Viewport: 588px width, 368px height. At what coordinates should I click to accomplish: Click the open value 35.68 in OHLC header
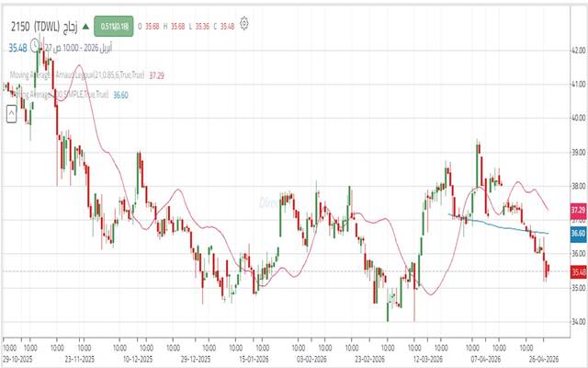click(x=153, y=26)
